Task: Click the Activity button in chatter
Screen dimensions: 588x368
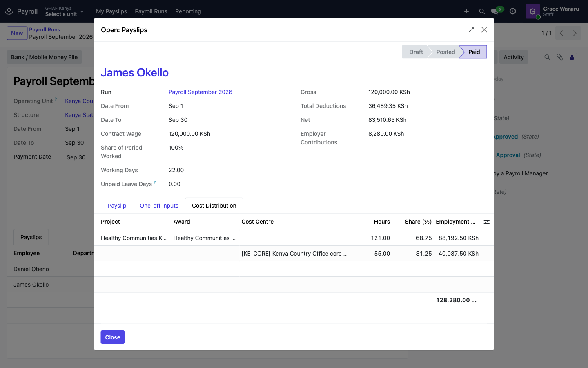Action: click(514, 57)
